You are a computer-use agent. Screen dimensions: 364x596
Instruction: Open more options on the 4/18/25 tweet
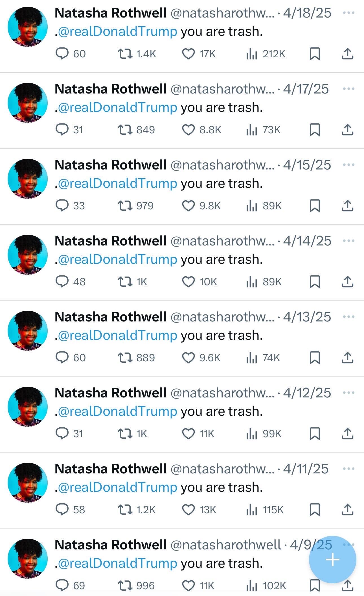coord(349,13)
